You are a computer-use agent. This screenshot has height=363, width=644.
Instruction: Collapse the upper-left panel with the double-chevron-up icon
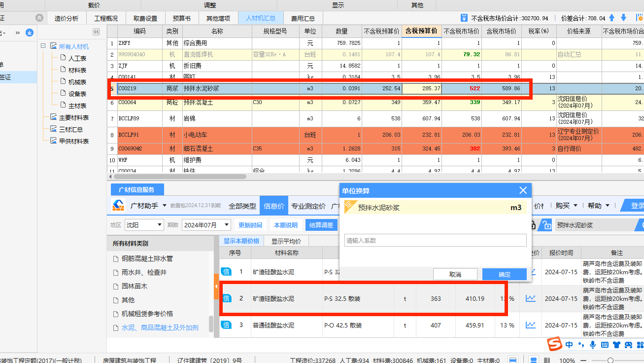[x=39, y=18]
